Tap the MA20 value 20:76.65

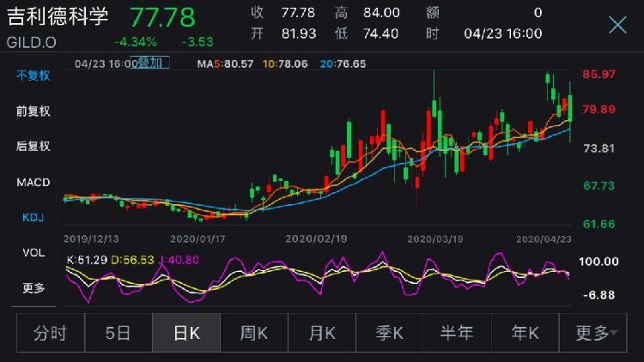[343, 63]
